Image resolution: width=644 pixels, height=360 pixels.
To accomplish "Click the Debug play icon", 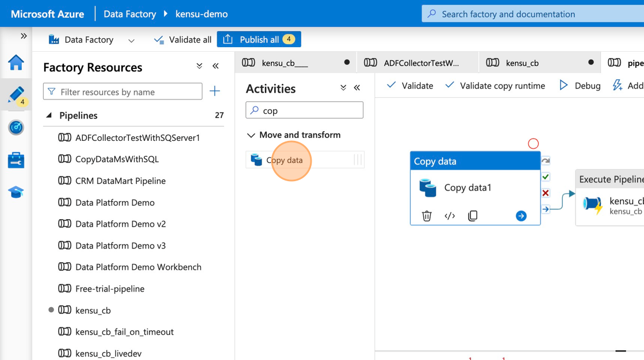I will tap(563, 85).
